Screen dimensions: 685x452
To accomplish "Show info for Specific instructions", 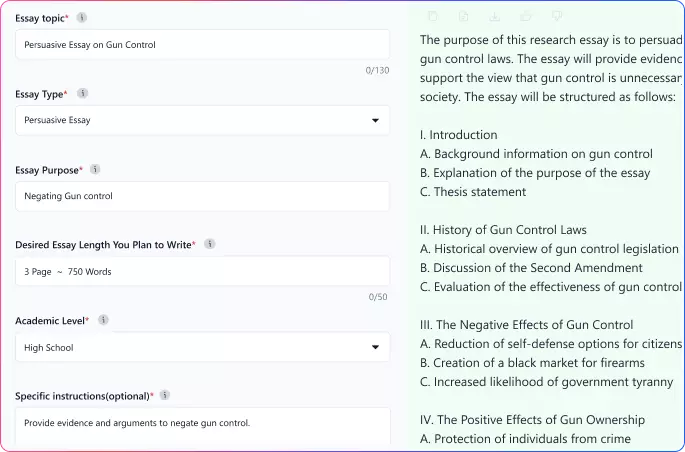I will tap(165, 395).
